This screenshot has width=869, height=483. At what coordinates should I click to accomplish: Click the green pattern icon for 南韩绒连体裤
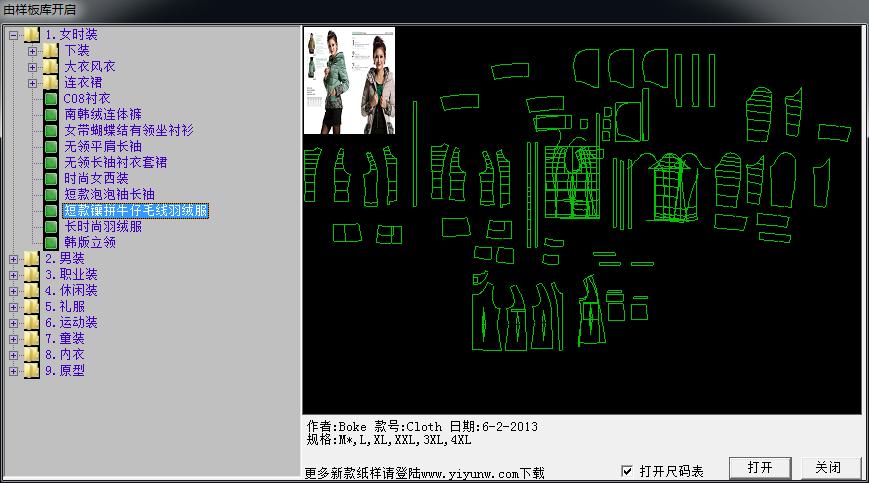tap(51, 115)
